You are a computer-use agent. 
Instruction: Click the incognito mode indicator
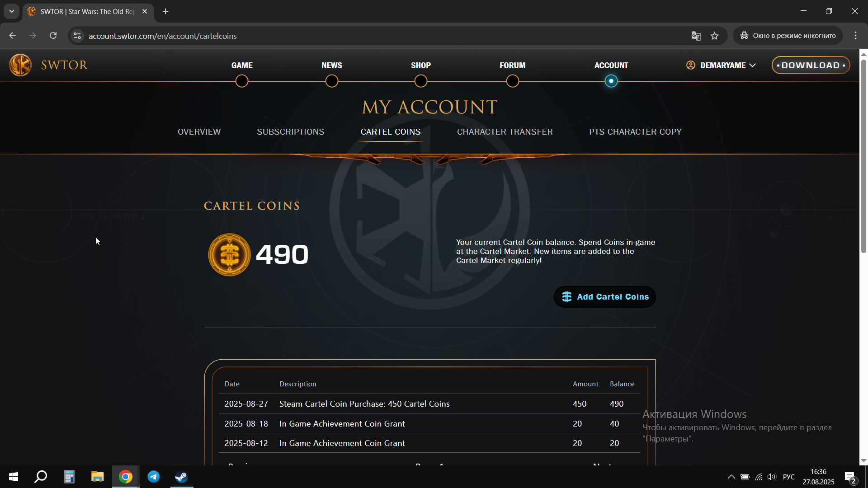click(x=788, y=36)
